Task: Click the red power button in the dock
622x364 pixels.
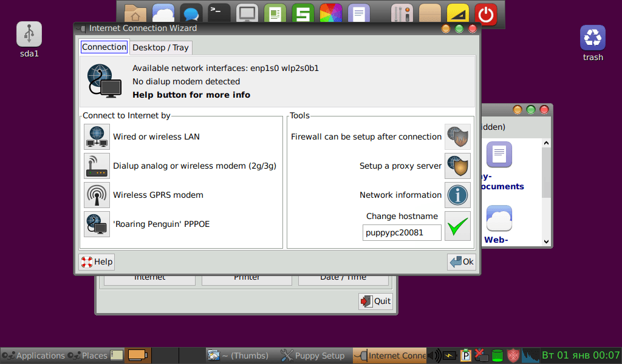Action: coord(486,15)
